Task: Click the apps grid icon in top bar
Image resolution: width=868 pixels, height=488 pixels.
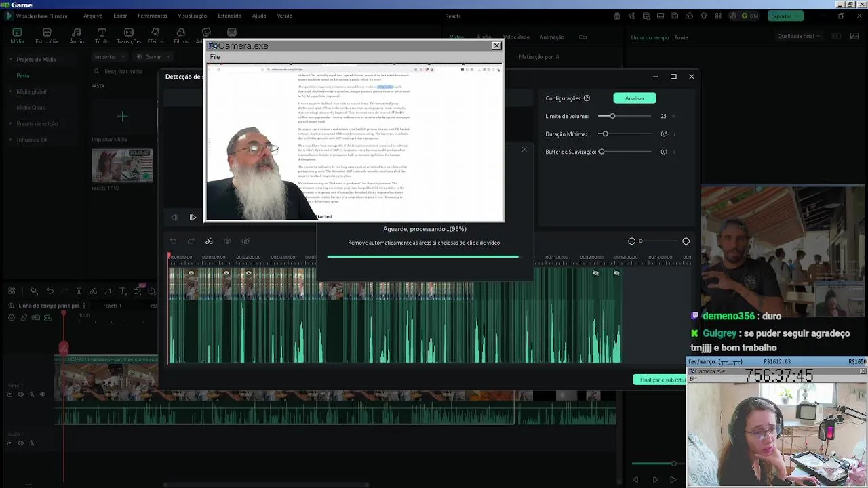Action: tap(718, 16)
